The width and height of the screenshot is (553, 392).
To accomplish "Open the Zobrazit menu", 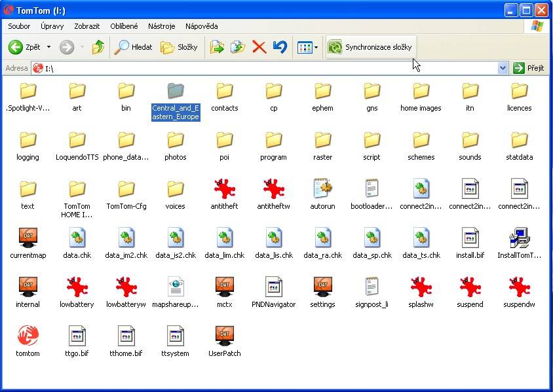I will 86,26.
